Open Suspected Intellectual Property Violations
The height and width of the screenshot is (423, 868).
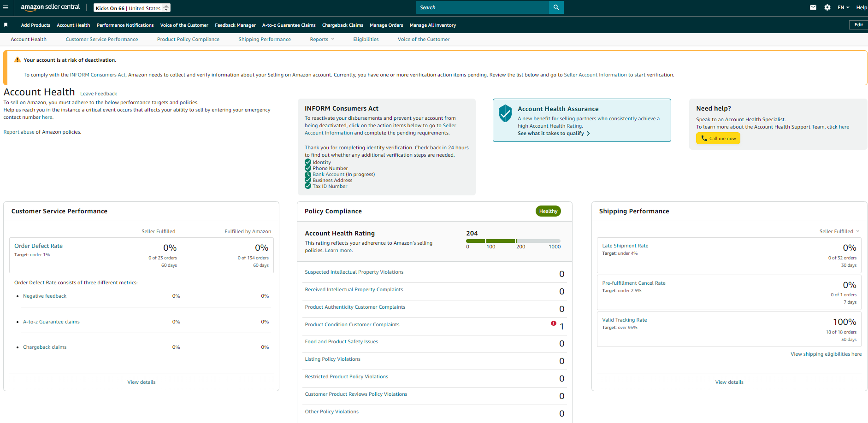pos(354,272)
